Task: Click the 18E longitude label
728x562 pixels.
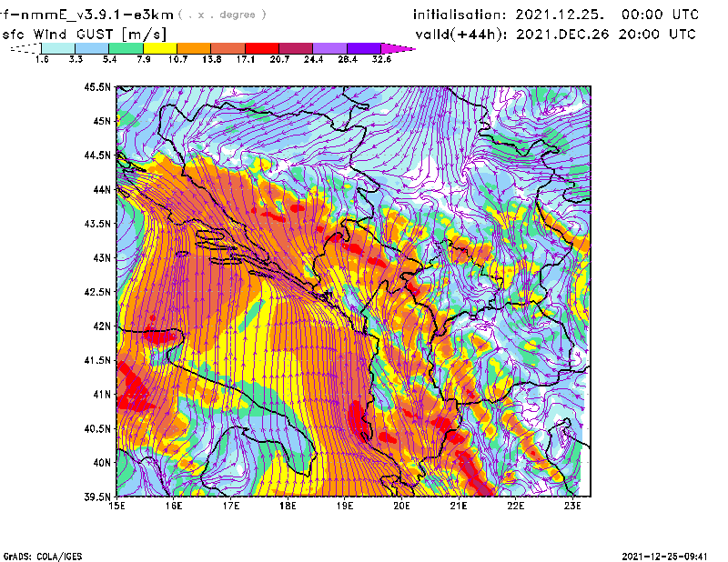Action: tap(288, 506)
